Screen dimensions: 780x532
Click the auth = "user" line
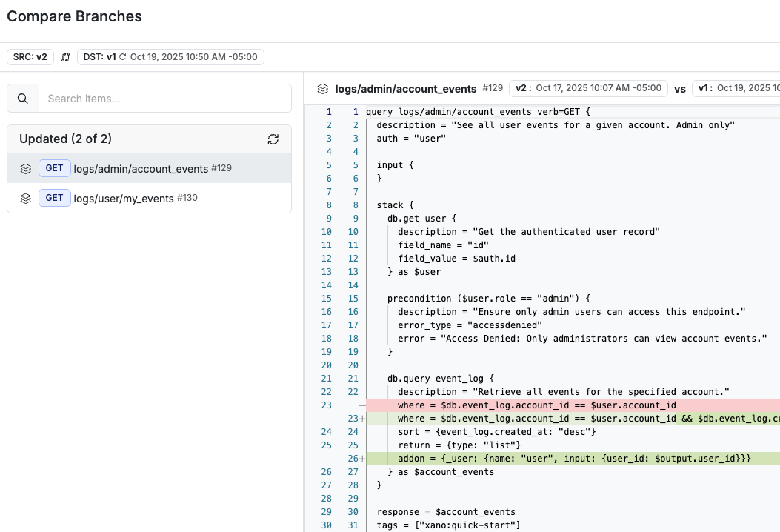[x=411, y=139]
